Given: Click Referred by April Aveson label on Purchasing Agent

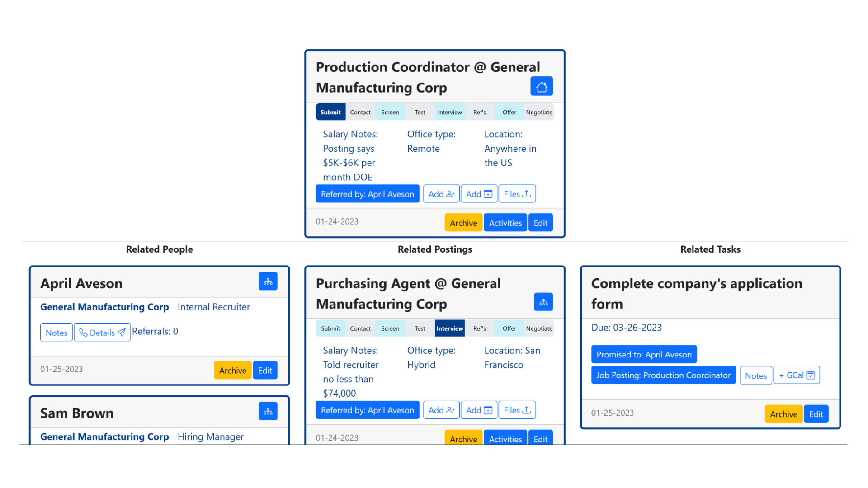Looking at the screenshot, I should click(x=367, y=409).
